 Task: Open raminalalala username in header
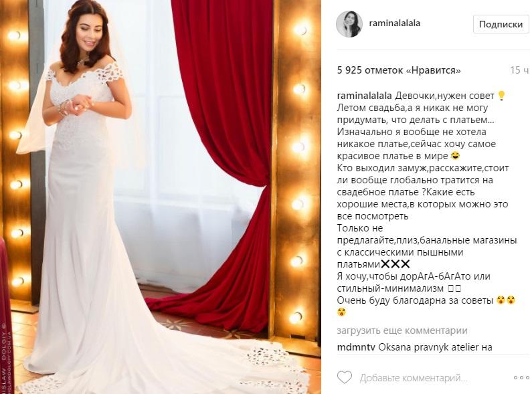395,23
